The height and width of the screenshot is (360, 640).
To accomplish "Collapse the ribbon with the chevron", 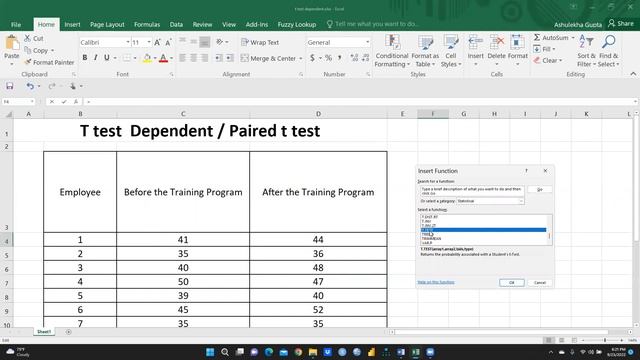I will coord(633,74).
